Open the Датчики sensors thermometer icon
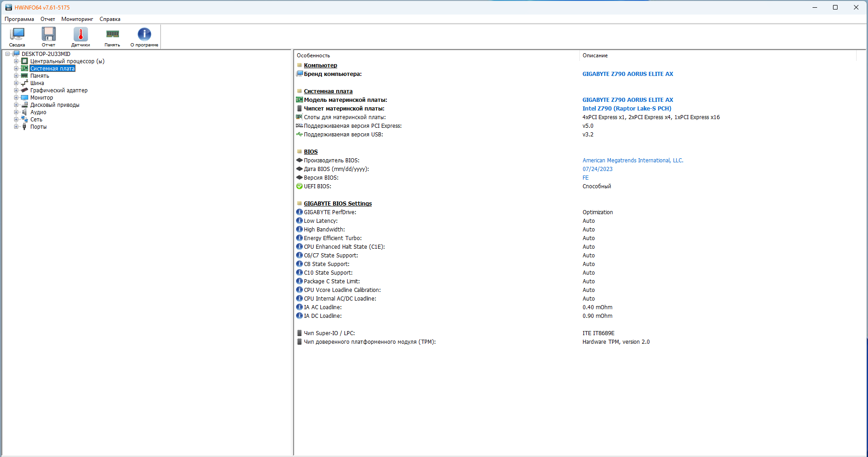Screen dimensions: 868x457 (x=80, y=34)
